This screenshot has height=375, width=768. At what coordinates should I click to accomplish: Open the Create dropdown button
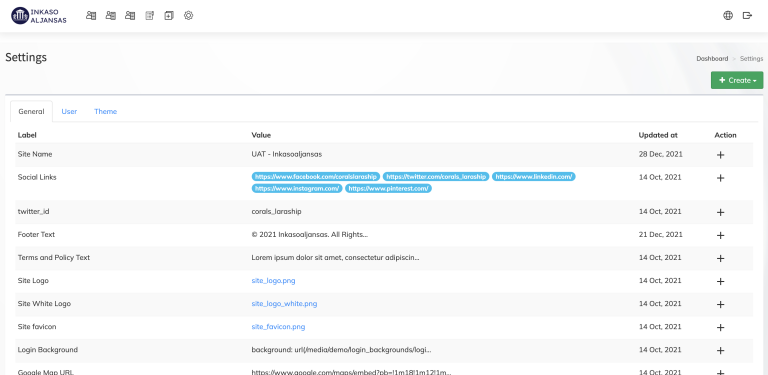737,80
